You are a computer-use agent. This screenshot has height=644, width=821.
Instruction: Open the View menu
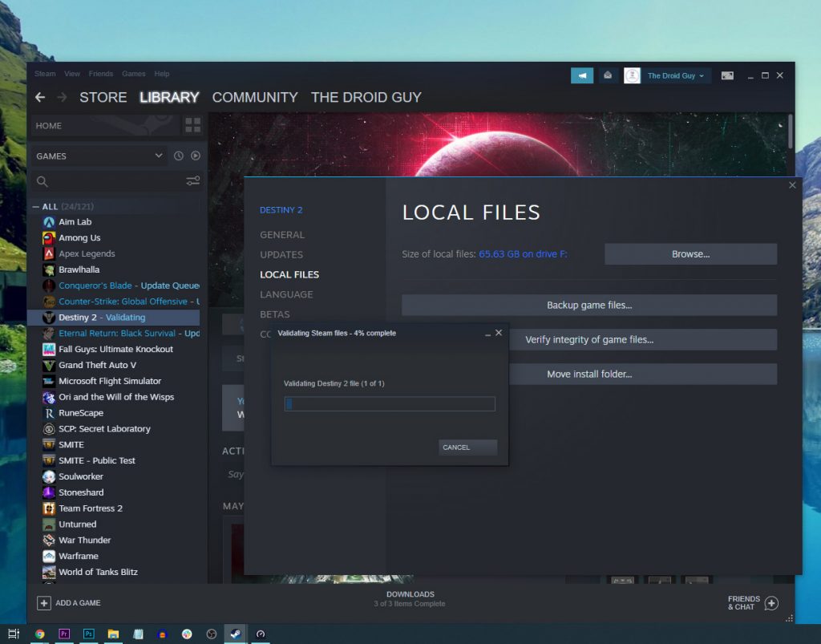click(72, 74)
